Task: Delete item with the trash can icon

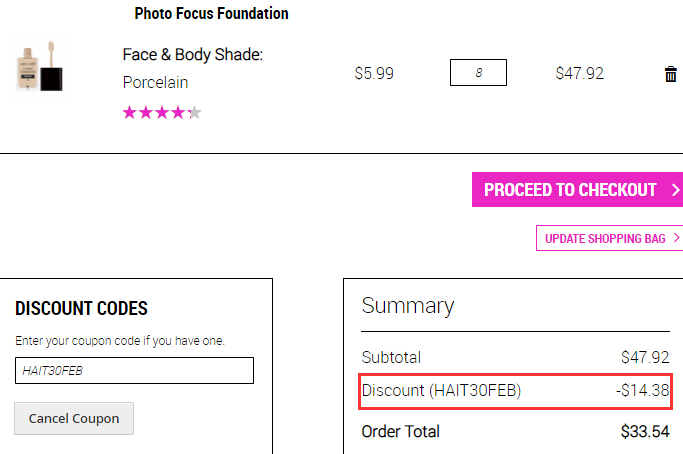Action: (671, 74)
